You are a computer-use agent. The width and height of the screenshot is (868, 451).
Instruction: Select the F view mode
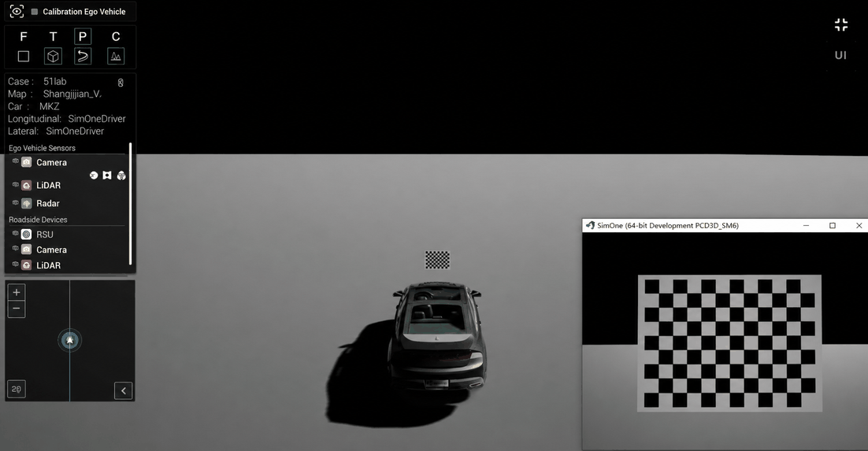(x=24, y=36)
